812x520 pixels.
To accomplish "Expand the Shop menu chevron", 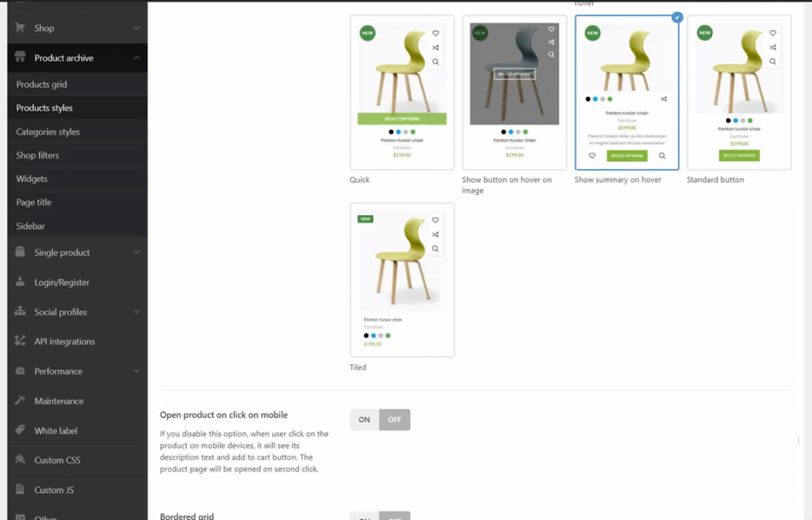I will pos(136,28).
